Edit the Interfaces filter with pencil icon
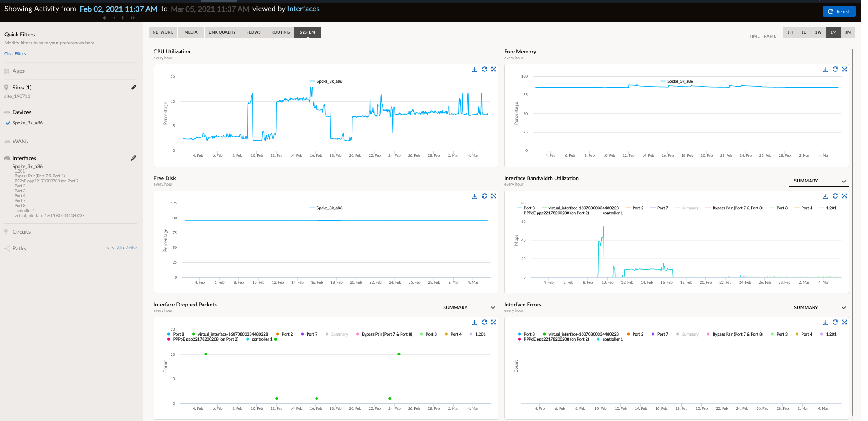The image size is (868, 421). click(133, 158)
